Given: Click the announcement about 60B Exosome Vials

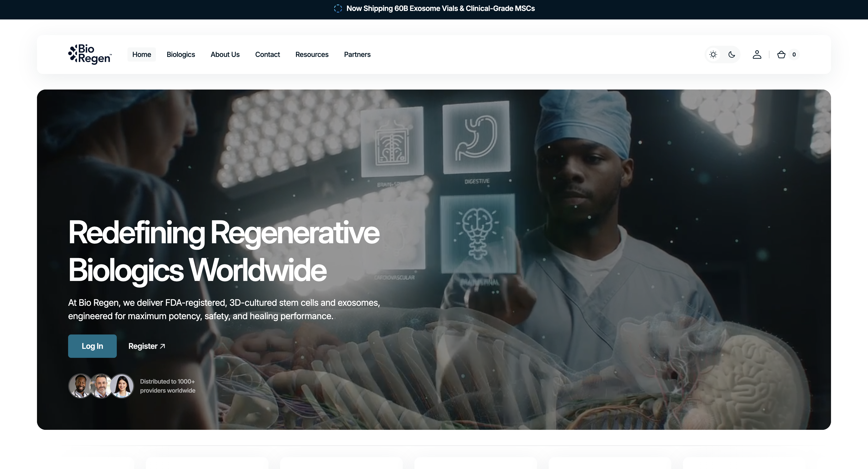Looking at the screenshot, I should pos(440,9).
